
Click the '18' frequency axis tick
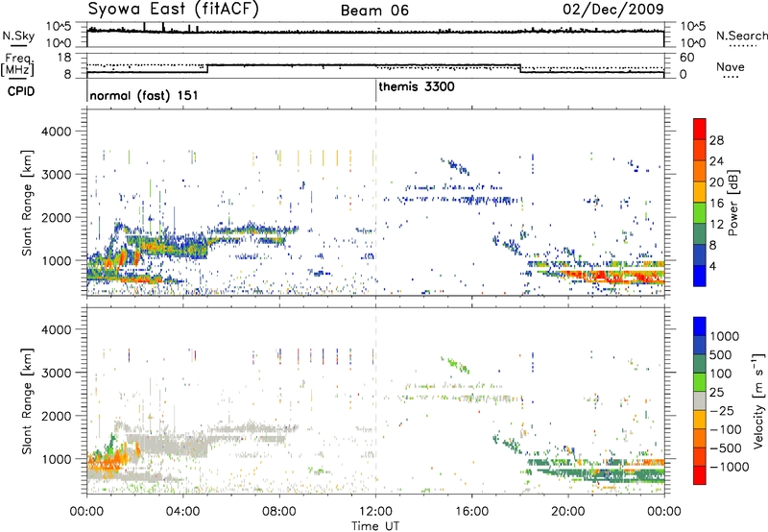pyautogui.click(x=64, y=58)
